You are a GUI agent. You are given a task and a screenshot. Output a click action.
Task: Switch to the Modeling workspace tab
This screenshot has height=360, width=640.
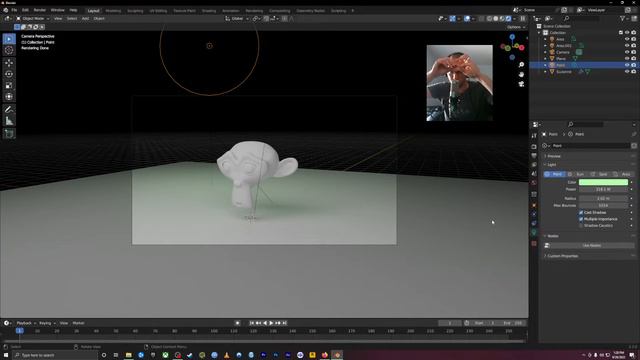pyautogui.click(x=113, y=11)
